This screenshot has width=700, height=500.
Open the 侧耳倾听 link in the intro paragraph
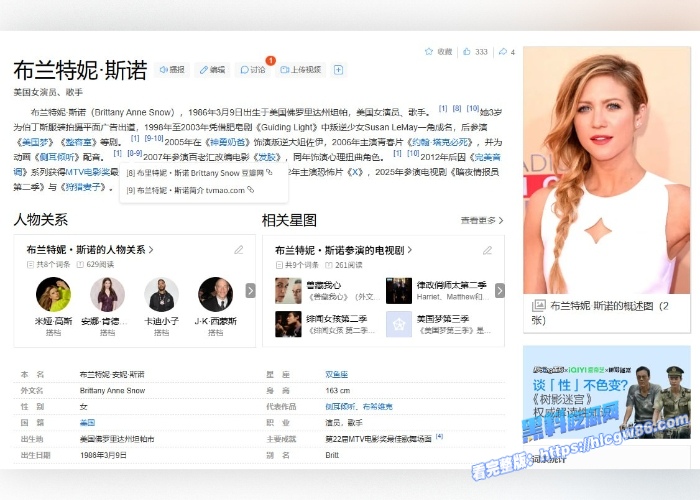point(58,157)
